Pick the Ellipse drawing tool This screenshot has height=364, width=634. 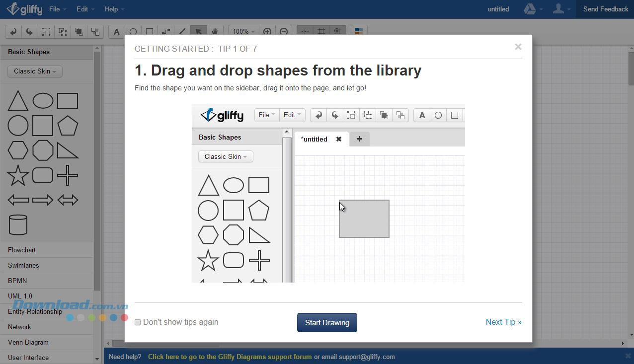pyautogui.click(x=133, y=31)
